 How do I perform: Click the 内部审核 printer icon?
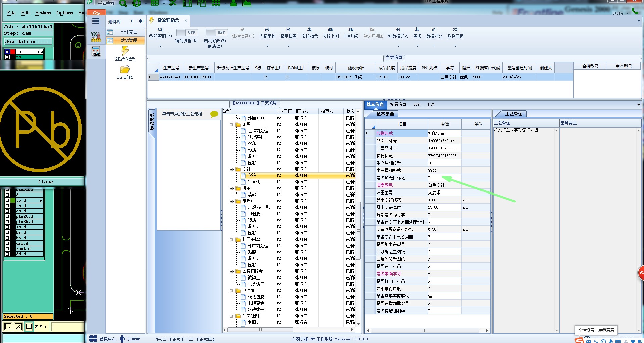pyautogui.click(x=267, y=30)
